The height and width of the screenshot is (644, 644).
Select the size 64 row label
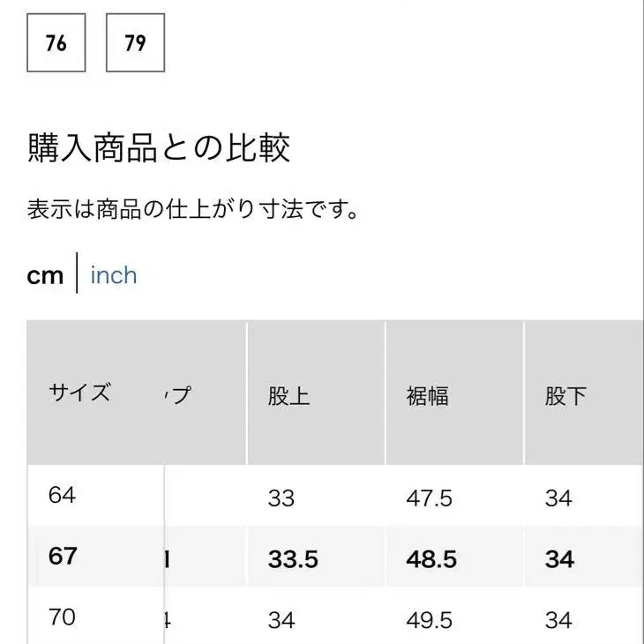63,495
